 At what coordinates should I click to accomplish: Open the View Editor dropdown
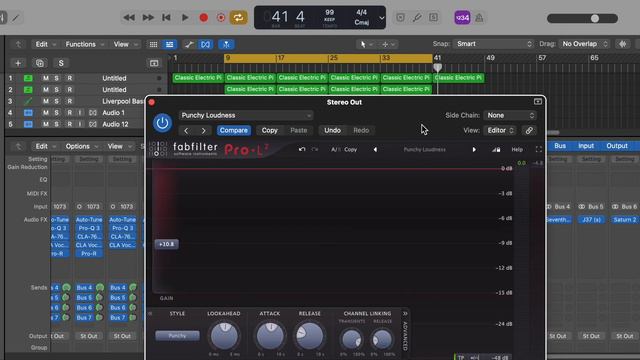point(500,131)
